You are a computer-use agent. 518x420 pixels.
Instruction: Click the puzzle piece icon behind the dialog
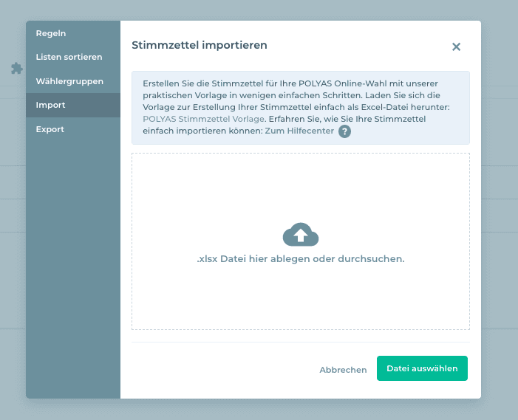pyautogui.click(x=16, y=68)
